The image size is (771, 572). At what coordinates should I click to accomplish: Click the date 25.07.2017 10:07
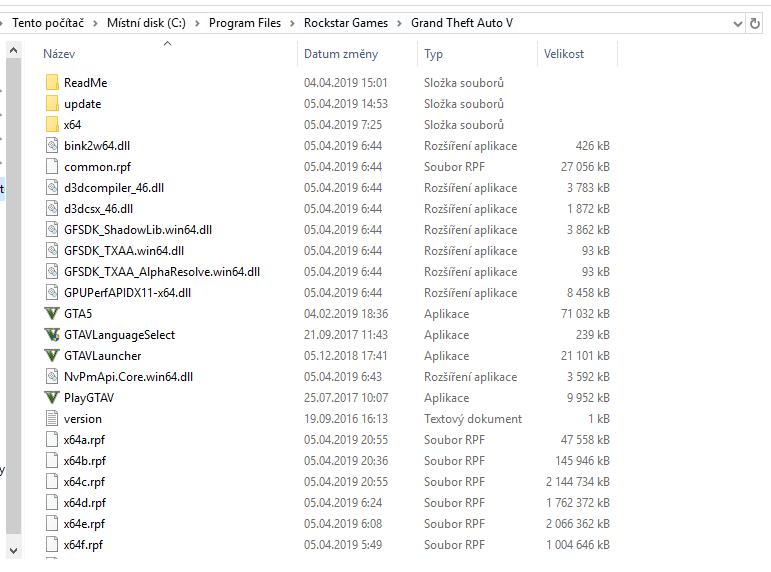[x=346, y=398]
